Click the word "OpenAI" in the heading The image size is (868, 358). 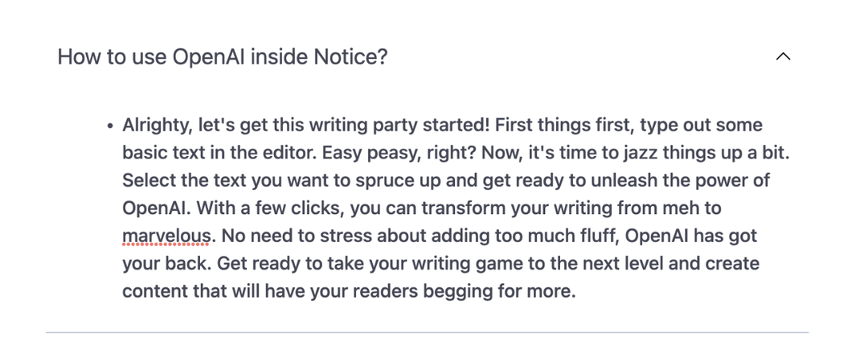pos(209,57)
